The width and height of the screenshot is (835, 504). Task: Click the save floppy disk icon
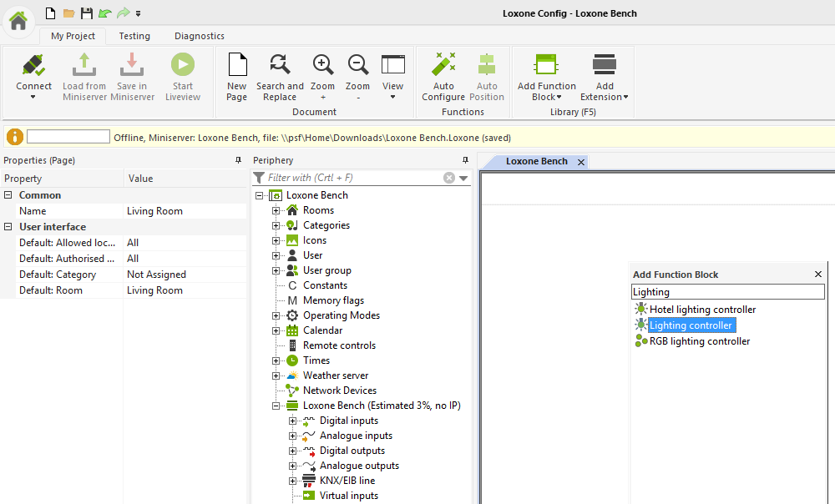pos(87,13)
